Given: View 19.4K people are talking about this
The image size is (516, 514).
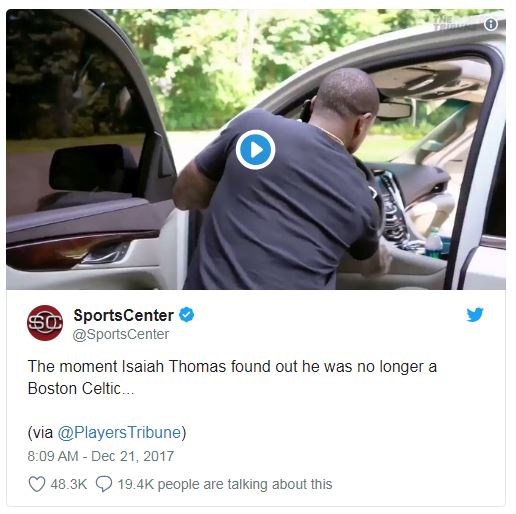Looking at the screenshot, I should coord(225,484).
